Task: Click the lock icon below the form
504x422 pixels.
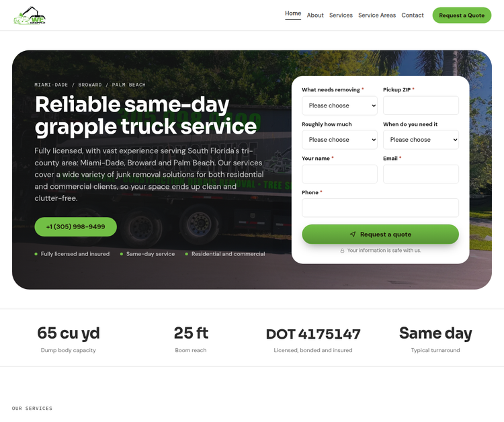Action: tap(342, 251)
